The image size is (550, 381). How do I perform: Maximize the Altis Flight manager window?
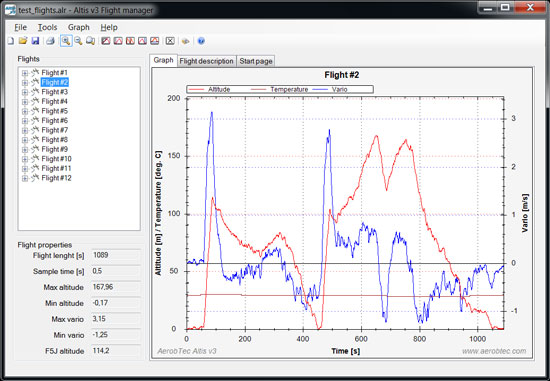[x=505, y=7]
